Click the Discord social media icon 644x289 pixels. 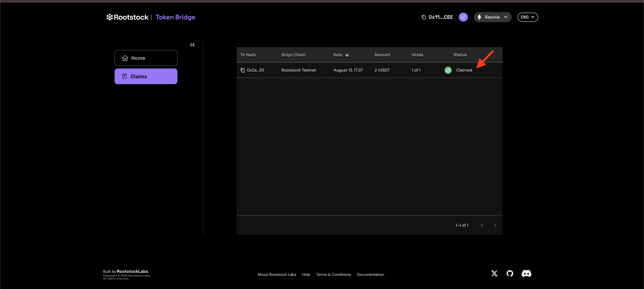[526, 273]
